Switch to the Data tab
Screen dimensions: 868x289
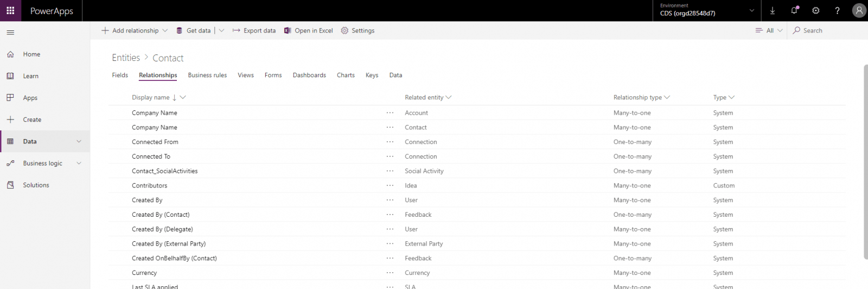tap(395, 75)
